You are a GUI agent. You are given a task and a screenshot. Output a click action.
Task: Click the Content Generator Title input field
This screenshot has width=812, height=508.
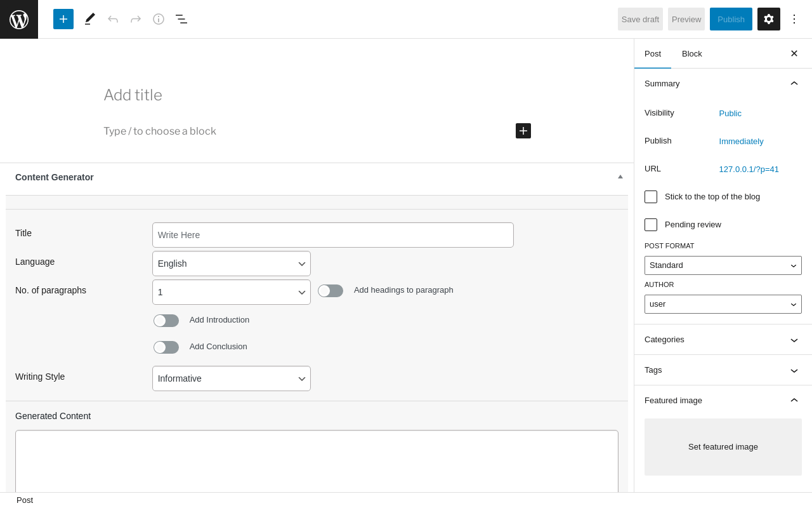coord(333,235)
